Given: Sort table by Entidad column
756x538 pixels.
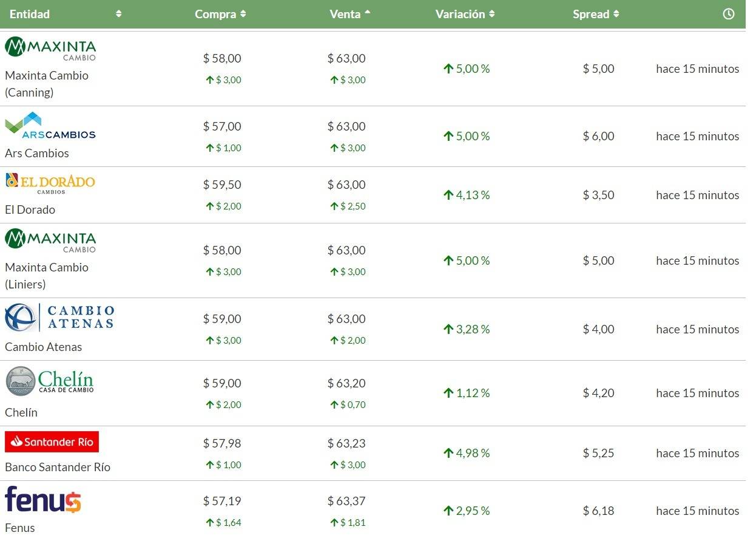Looking at the screenshot, I should (30, 14).
